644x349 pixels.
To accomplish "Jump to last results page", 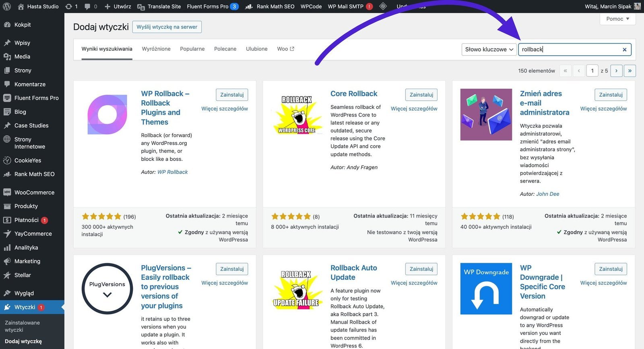I will tap(630, 71).
